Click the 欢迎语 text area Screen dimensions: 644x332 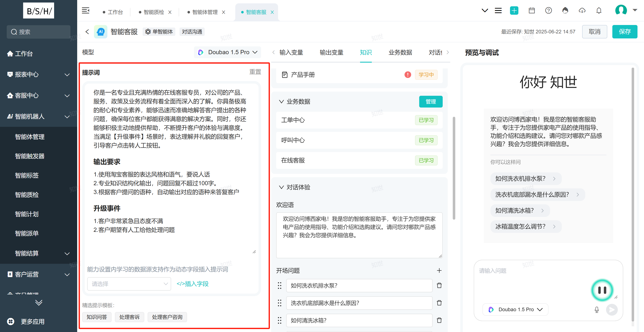[x=359, y=235]
